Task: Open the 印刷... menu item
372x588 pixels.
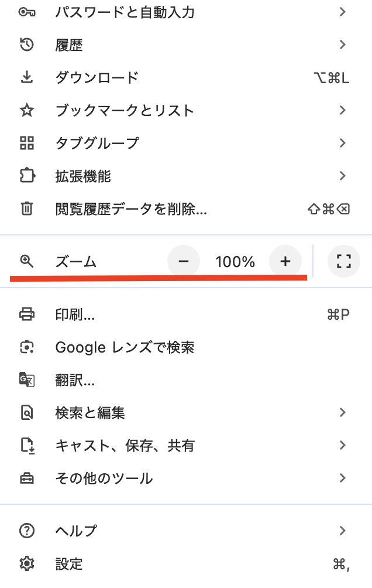Action: [x=186, y=314]
